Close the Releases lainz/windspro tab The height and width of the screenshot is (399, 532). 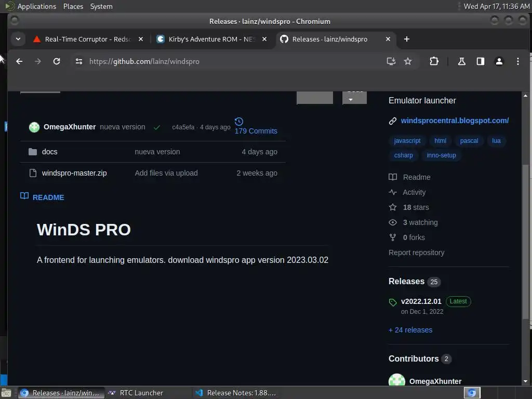click(x=388, y=39)
